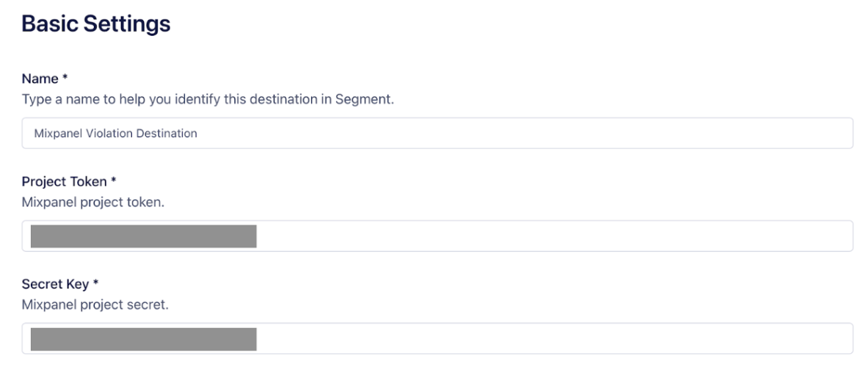Click the "Basic Settings" heading
This screenshot has height=367, width=868.
pos(96,24)
